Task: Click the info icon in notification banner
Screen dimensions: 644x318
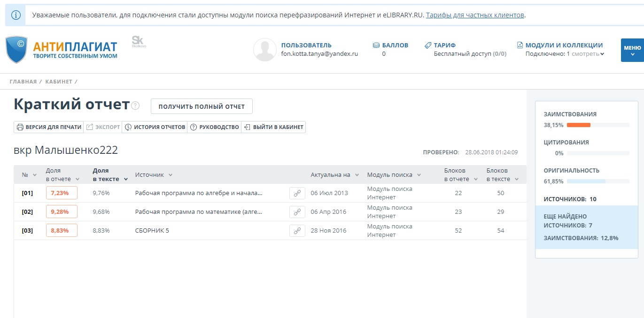Action: pos(16,15)
